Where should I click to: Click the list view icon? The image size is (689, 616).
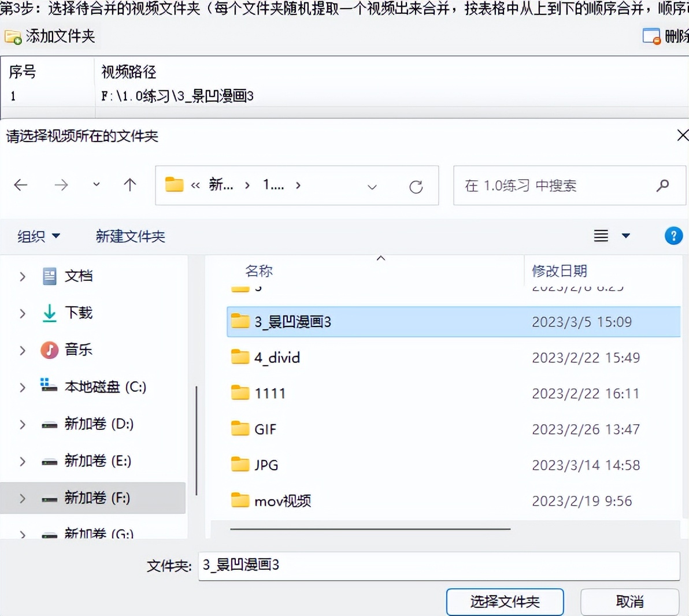(x=600, y=236)
